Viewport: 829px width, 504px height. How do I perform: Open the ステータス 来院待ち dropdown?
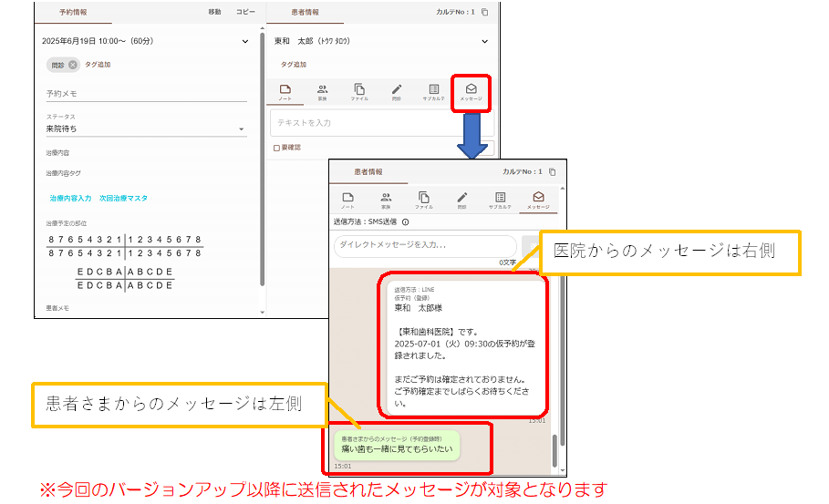point(147,129)
